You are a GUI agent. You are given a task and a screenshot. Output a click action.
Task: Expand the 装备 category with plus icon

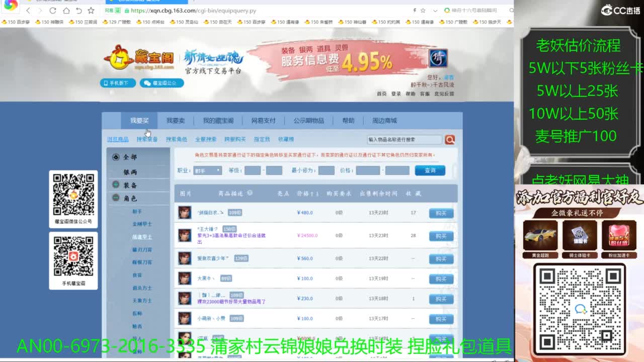[116, 185]
